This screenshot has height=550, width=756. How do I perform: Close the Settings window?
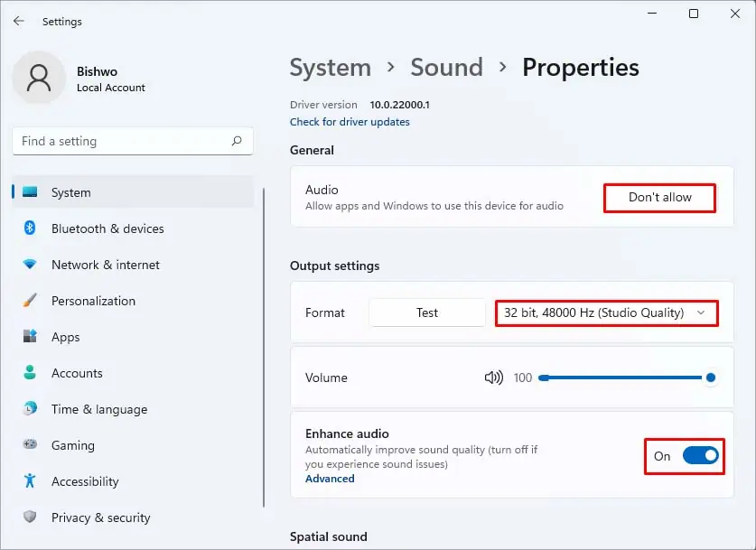click(x=735, y=14)
